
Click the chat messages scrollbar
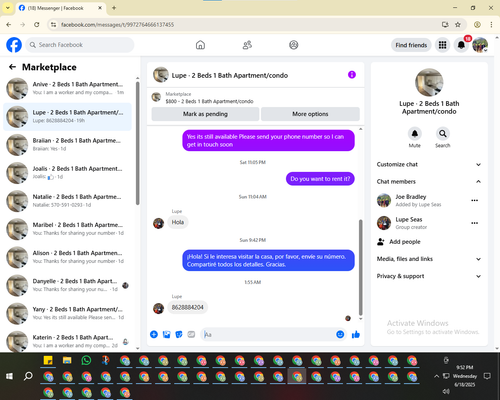pyautogui.click(x=360, y=267)
